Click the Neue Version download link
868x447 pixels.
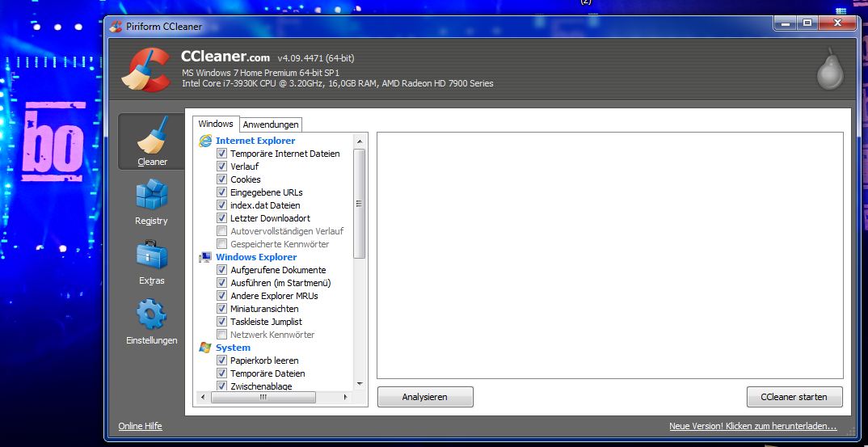coord(752,426)
